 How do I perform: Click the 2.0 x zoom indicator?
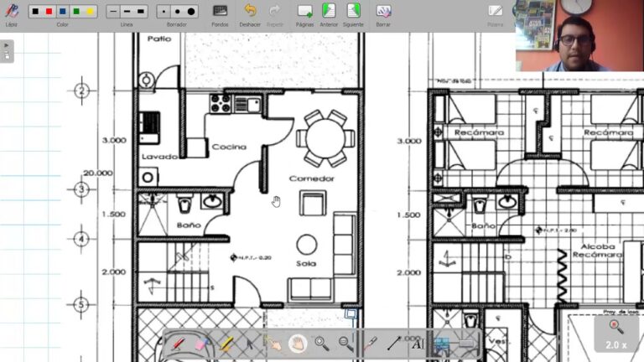615,335
